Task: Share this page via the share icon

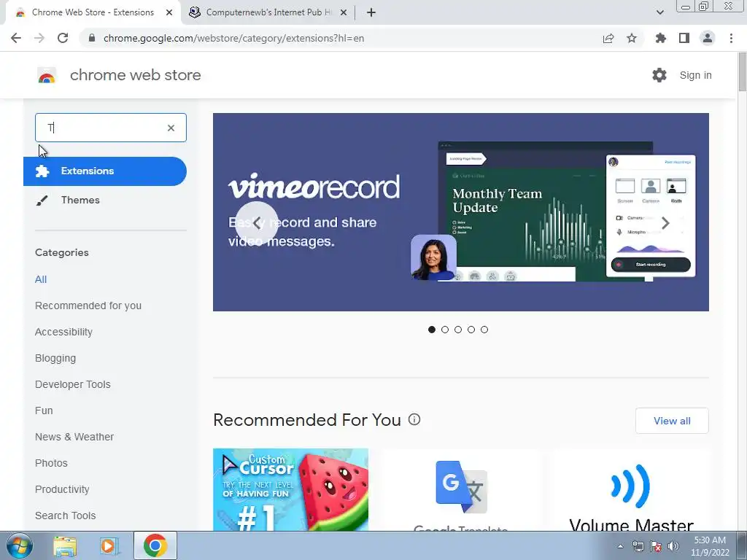Action: tap(608, 38)
